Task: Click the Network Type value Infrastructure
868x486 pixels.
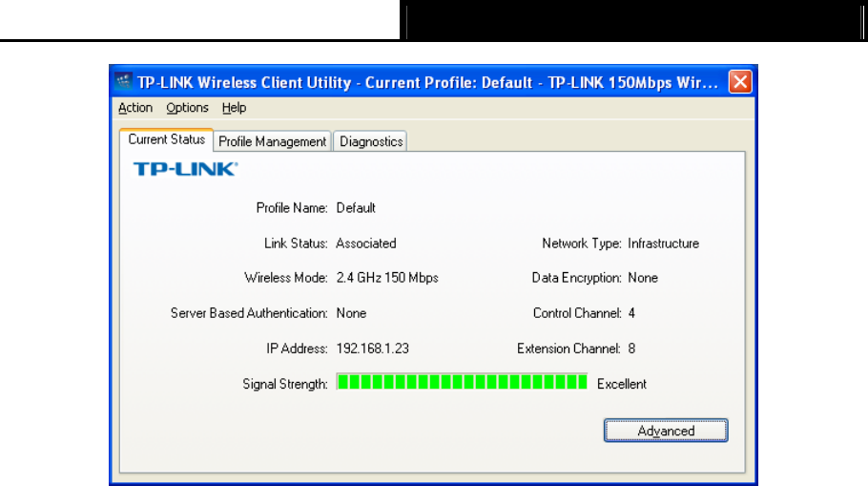Action: pos(663,243)
